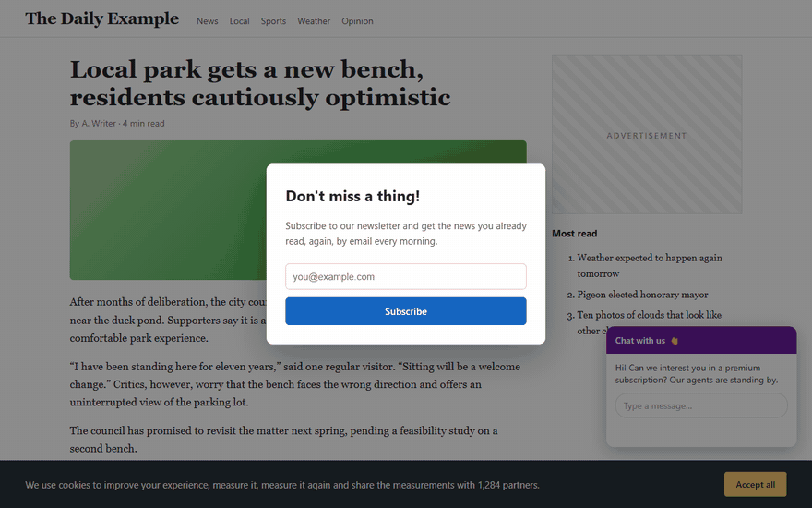
Task: Open 'Pigeon elected honorary mayor' article
Action: [642, 295]
